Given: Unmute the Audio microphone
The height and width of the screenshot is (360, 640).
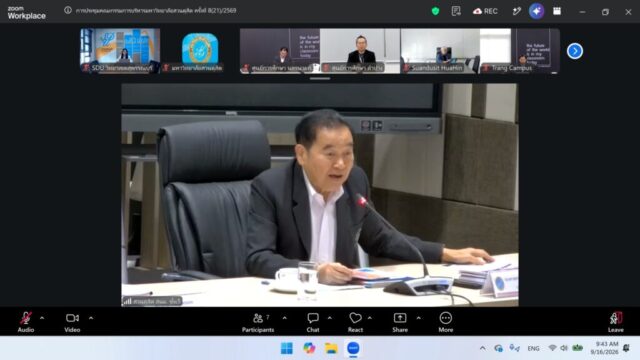Looking at the screenshot, I should tap(26, 322).
